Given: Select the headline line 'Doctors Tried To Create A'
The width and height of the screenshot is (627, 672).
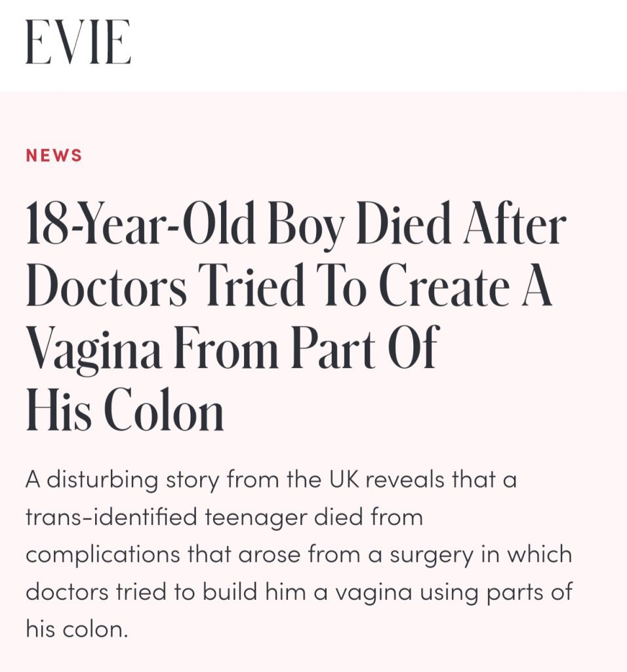Looking at the screenshot, I should click(x=289, y=285).
